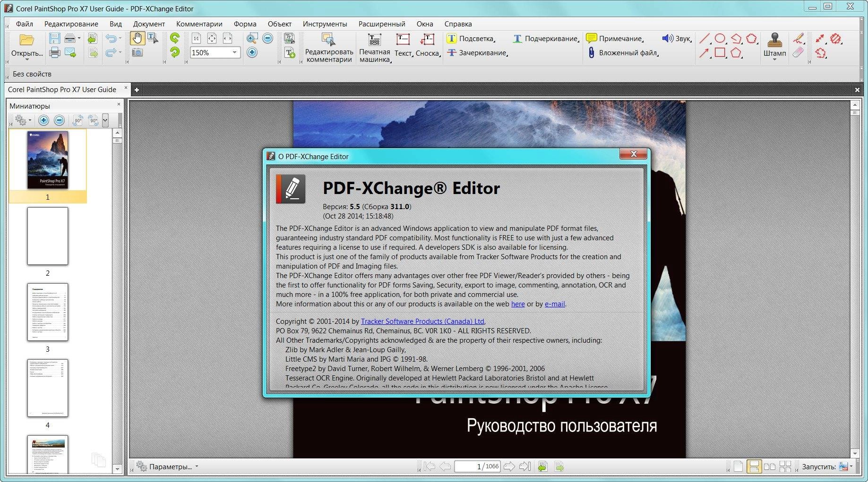Select the Select Text tool
868x482 pixels.
pyautogui.click(x=153, y=38)
